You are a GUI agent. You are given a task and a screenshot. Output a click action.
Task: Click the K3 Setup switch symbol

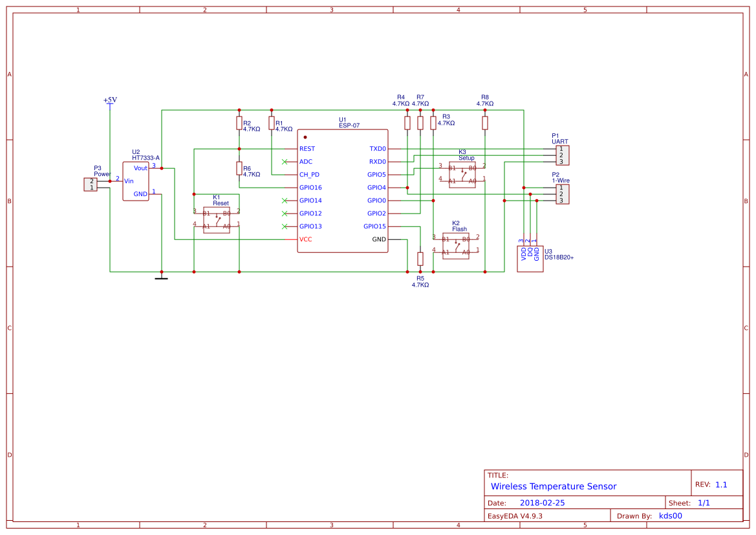(x=462, y=173)
